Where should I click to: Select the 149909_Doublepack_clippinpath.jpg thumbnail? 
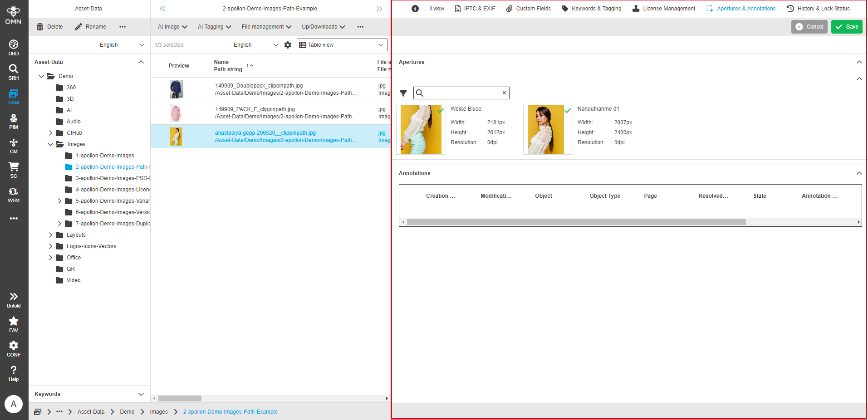[177, 89]
